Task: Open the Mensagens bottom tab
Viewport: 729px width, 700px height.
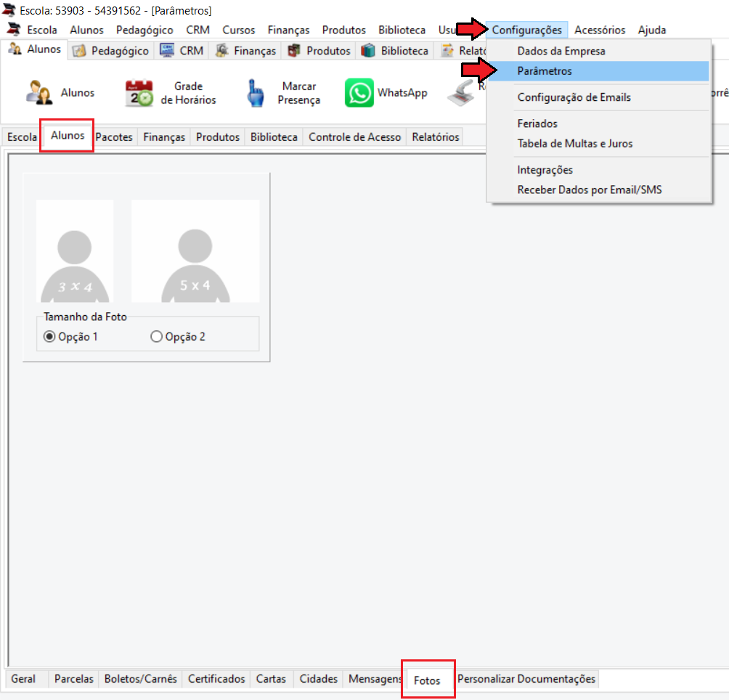Action: (x=375, y=679)
